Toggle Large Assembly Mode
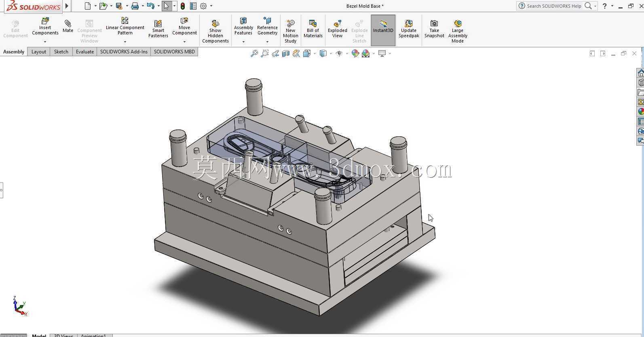This screenshot has height=337, width=644. click(x=458, y=31)
